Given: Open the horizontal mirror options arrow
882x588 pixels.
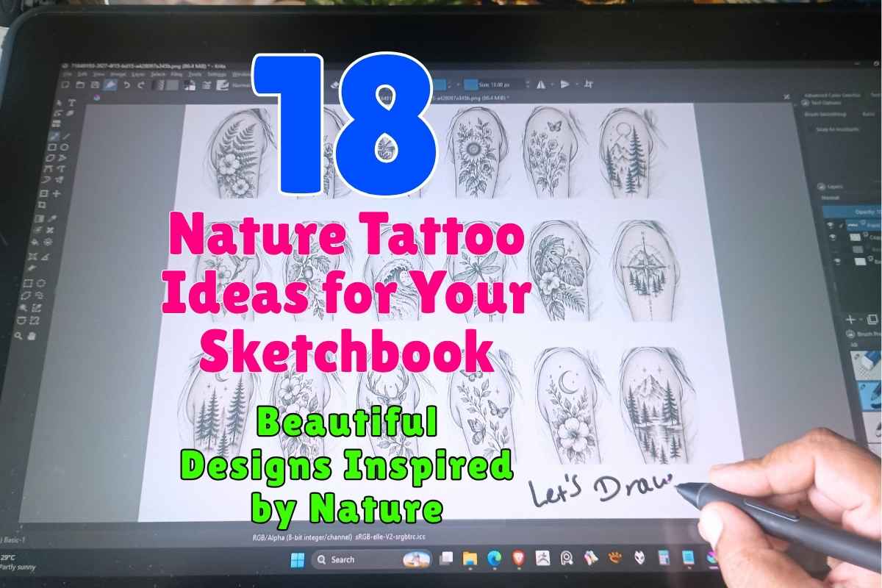Looking at the screenshot, I should pos(552,85).
